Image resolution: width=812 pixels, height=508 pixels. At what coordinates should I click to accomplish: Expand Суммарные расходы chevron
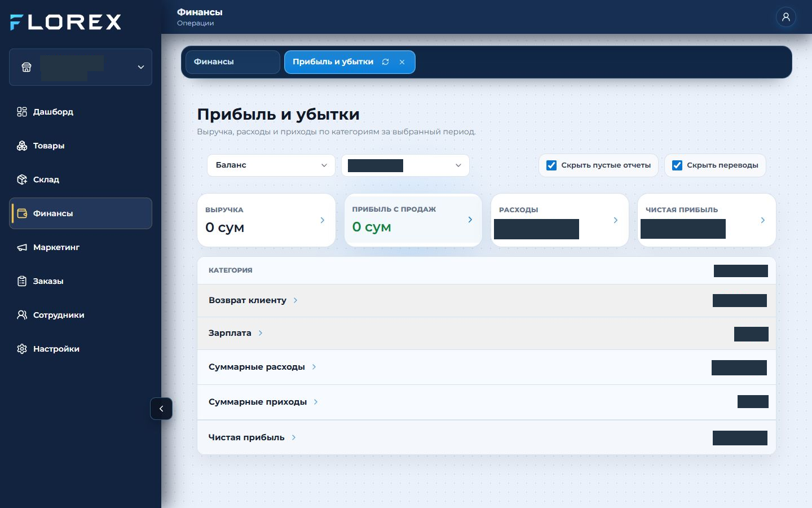[314, 367]
